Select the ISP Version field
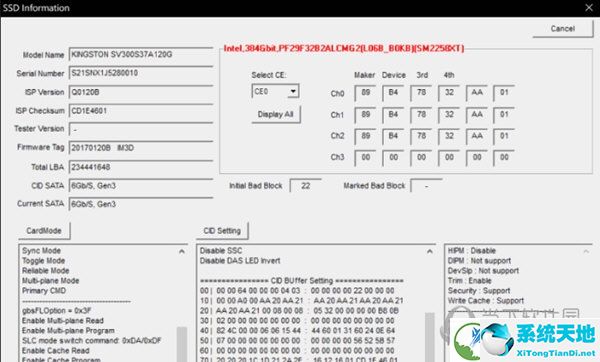The width and height of the screenshot is (600, 362). pyautogui.click(x=141, y=92)
